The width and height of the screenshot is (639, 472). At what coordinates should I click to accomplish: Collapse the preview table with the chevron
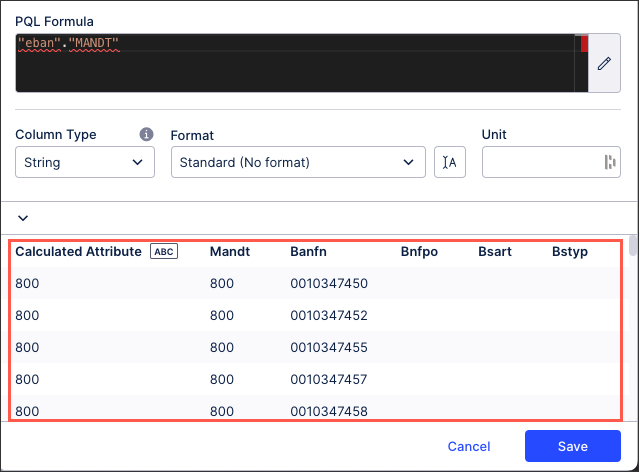tap(23, 218)
